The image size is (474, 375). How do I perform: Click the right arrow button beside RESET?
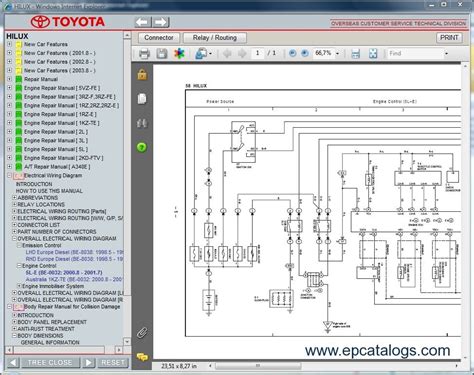pyautogui.click(x=88, y=362)
